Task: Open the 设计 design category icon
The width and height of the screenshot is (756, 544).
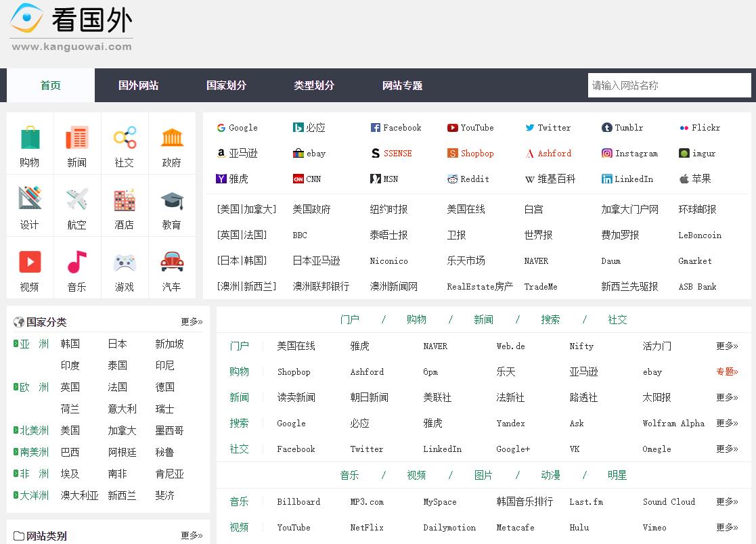Action: (x=30, y=198)
